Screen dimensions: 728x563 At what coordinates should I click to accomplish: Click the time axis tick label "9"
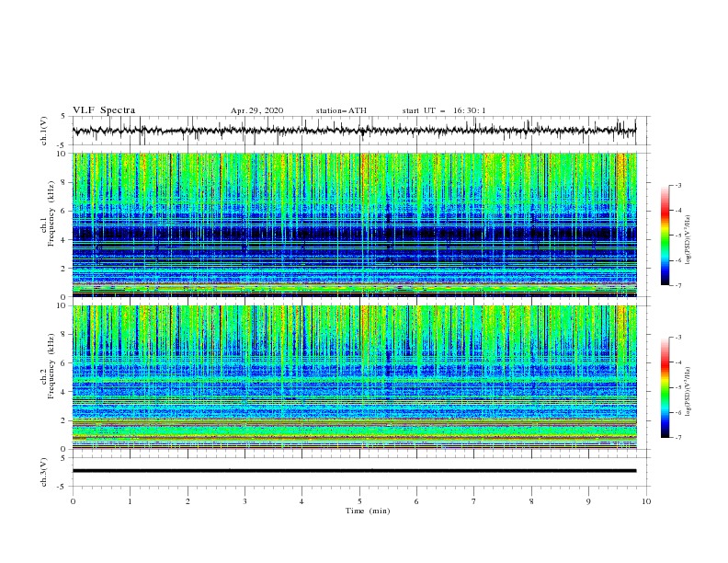tap(588, 501)
